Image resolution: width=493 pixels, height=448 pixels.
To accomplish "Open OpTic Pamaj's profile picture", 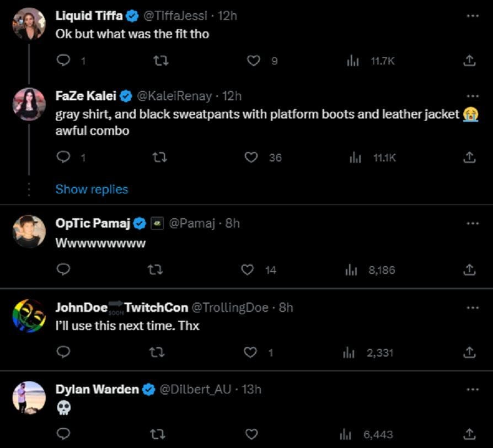I will click(29, 231).
